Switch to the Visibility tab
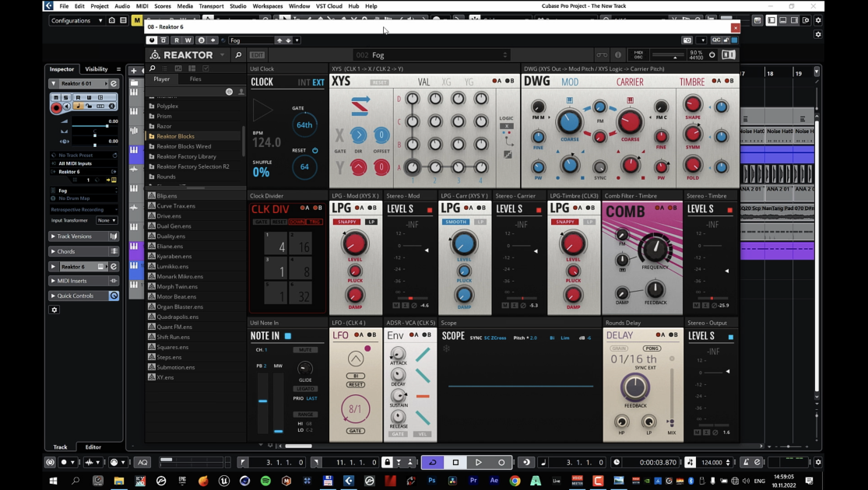Screen dimensions: 868x490 (97, 69)
